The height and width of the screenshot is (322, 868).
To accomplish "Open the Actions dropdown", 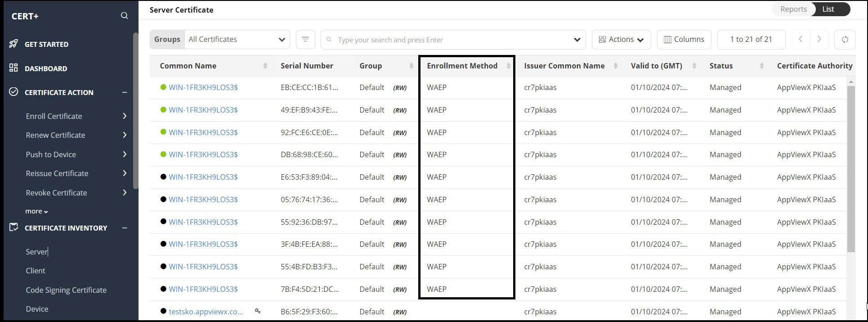I will pyautogui.click(x=621, y=40).
